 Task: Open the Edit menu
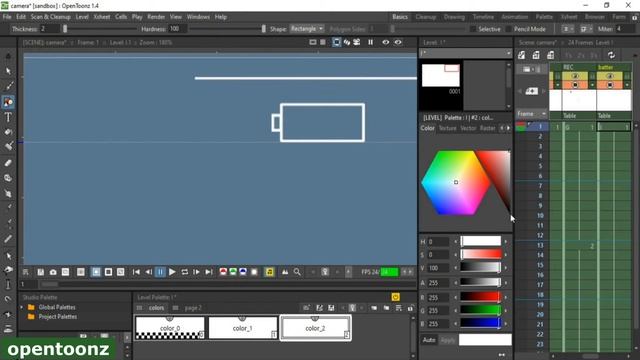coord(21,17)
